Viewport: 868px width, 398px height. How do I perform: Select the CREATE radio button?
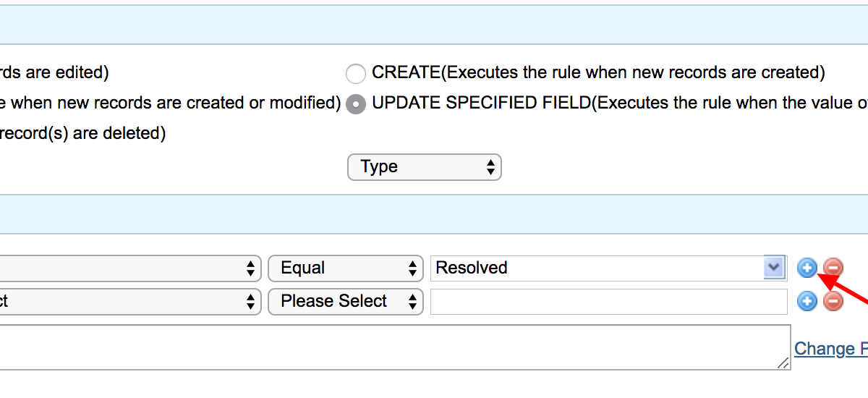pyautogui.click(x=356, y=74)
